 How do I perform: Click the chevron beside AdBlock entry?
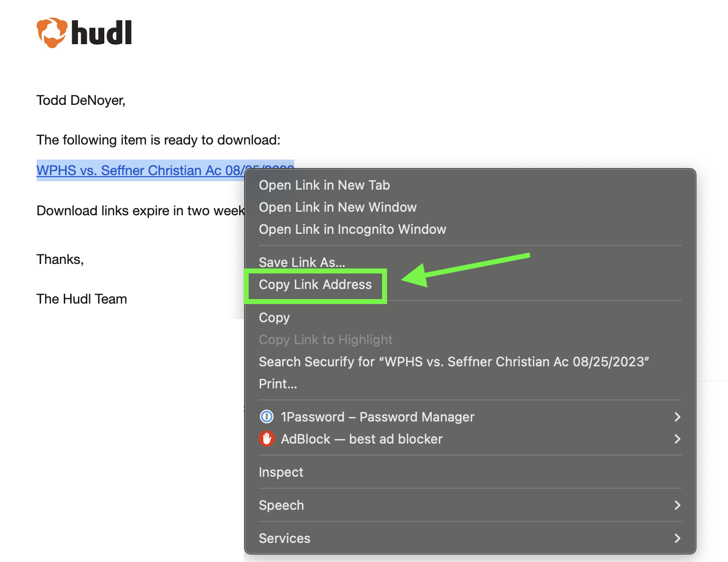coord(677,439)
